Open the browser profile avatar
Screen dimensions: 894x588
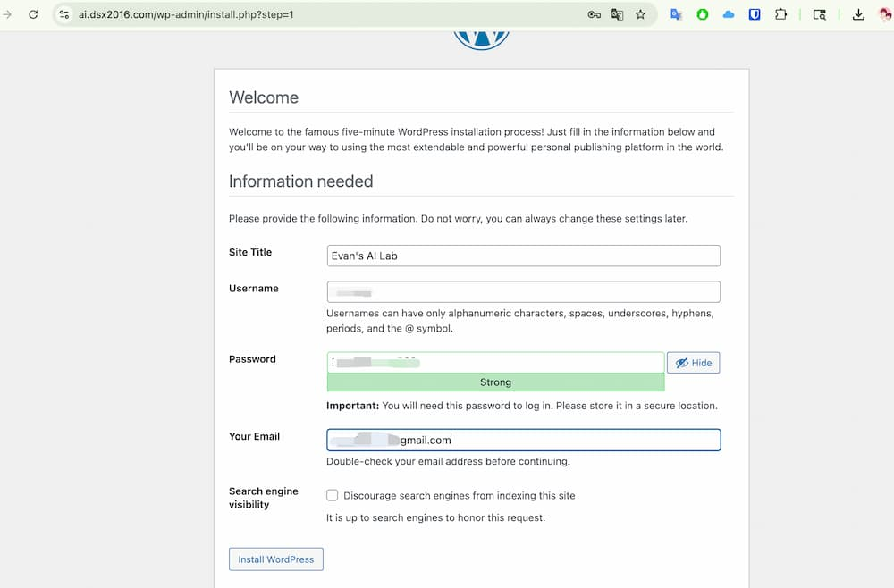click(x=885, y=14)
